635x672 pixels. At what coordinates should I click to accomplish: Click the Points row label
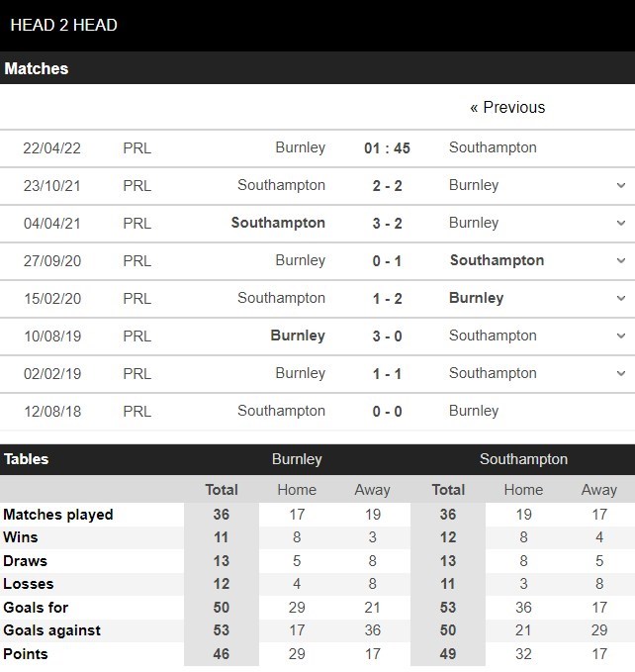[x=26, y=654]
